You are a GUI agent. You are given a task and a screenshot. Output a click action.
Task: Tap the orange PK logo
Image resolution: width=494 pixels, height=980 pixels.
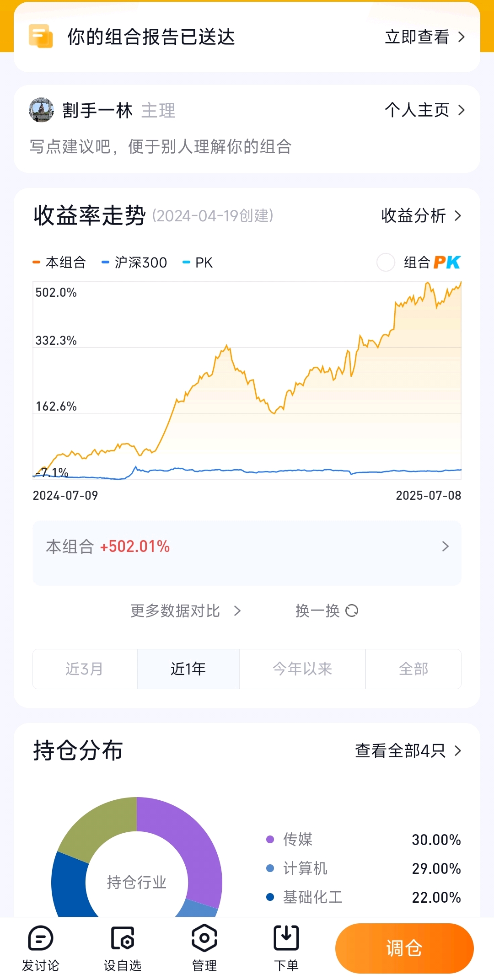(447, 262)
